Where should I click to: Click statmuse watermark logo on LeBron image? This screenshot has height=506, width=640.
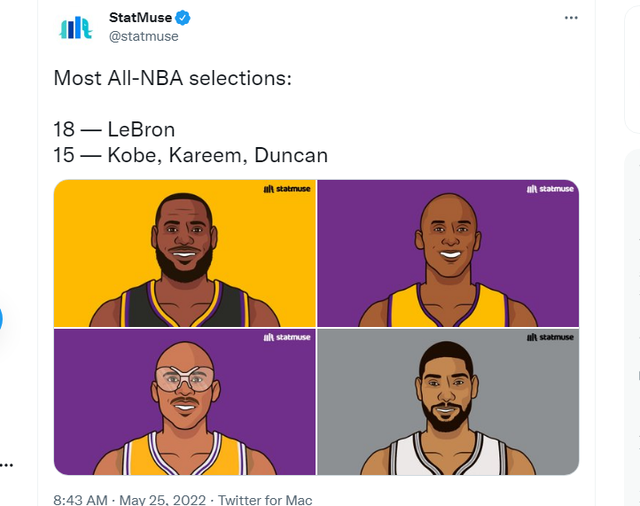coord(286,188)
